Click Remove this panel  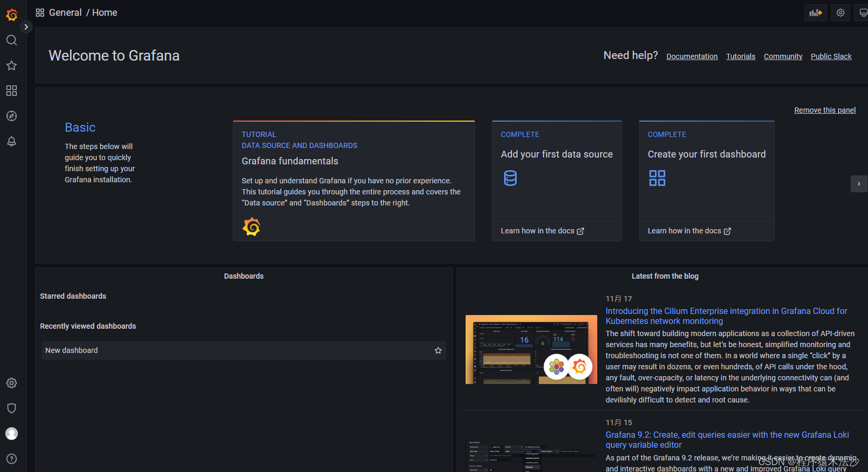coord(825,110)
